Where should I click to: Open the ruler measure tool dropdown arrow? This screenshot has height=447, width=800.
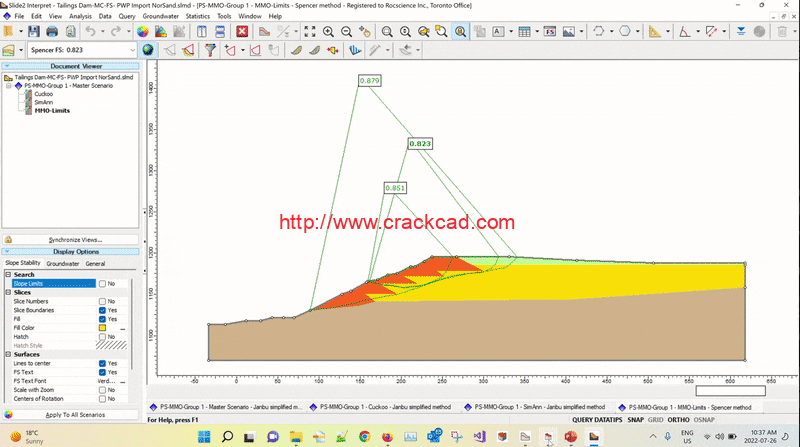pos(667,32)
